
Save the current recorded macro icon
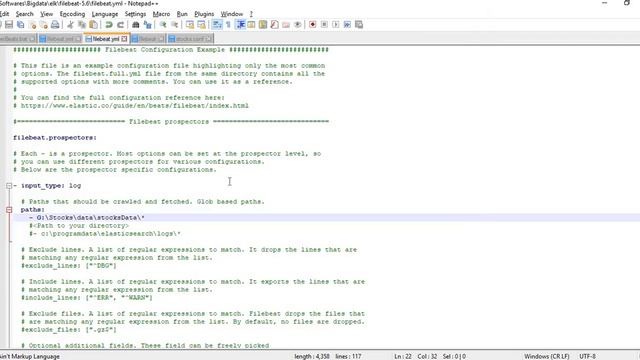click(359, 25)
